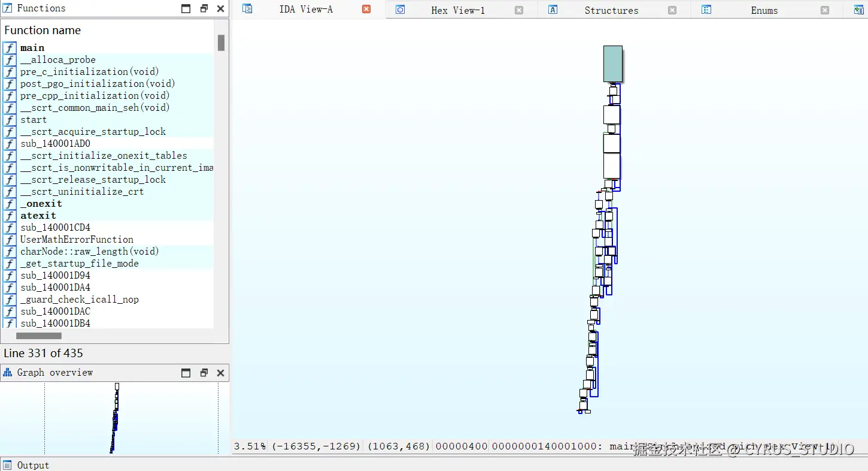Select the atexit function

pos(108,216)
